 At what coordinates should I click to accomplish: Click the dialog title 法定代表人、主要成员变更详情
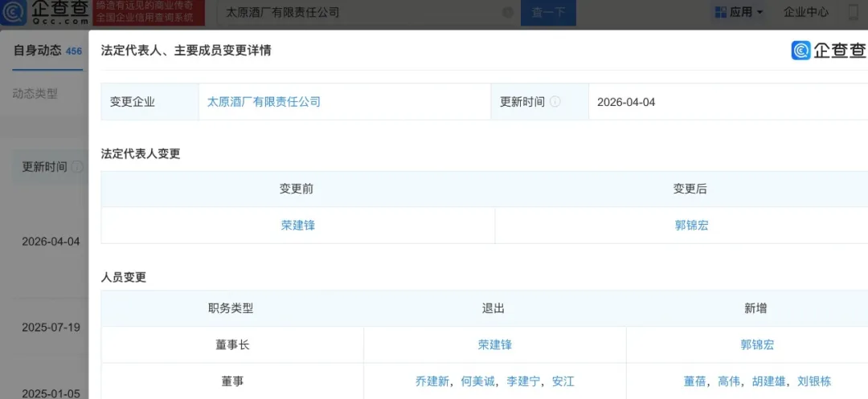click(x=186, y=51)
